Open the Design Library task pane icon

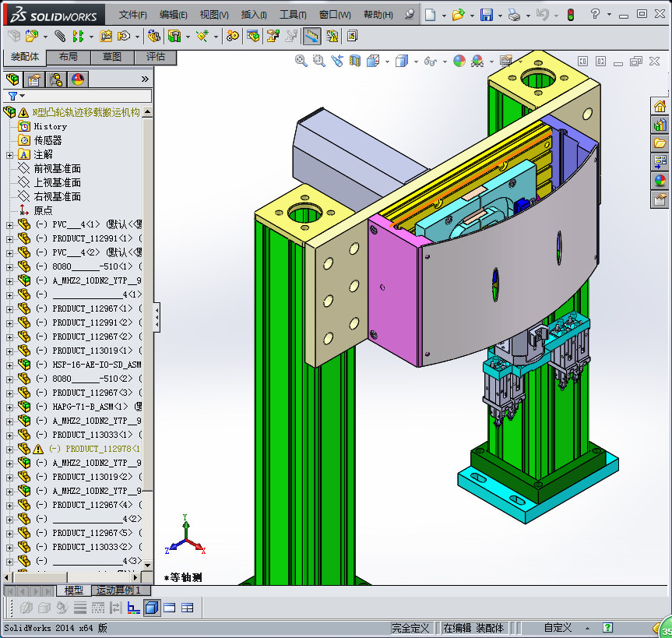660,125
